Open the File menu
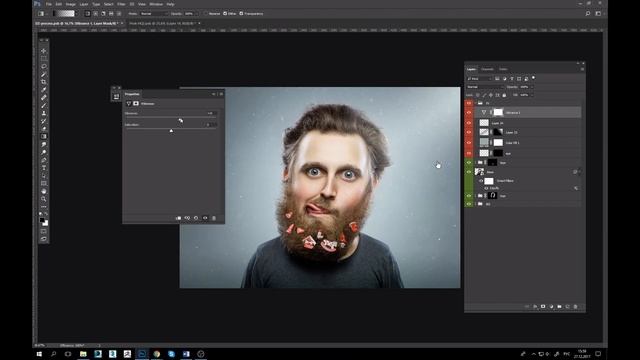640x360 pixels. coord(49,4)
